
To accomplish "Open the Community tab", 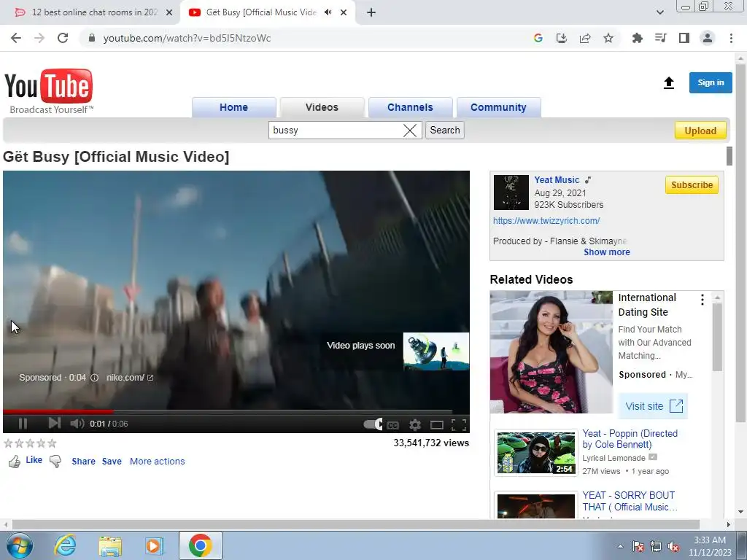I will 498,107.
